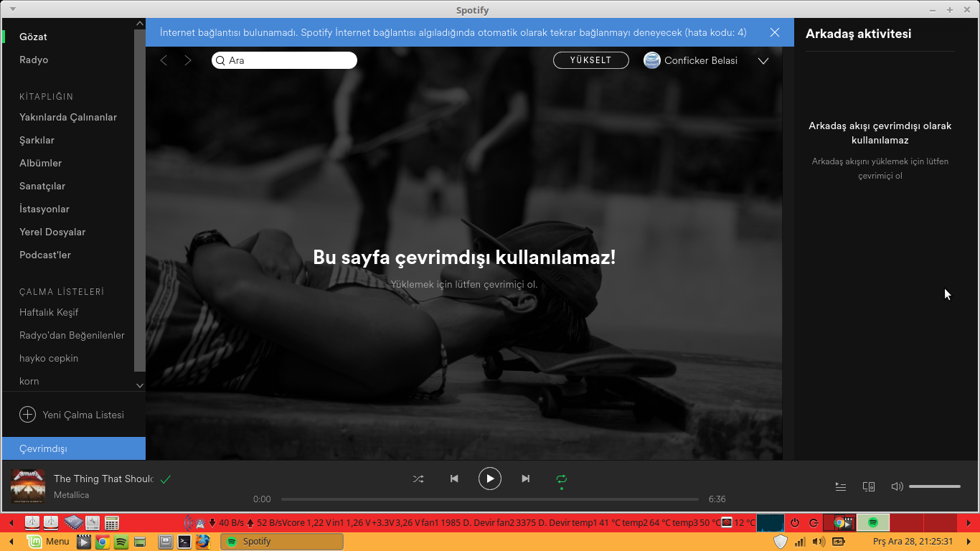The image size is (980, 551).
Task: Launch Firefox from the bottom panel
Action: coord(203,542)
